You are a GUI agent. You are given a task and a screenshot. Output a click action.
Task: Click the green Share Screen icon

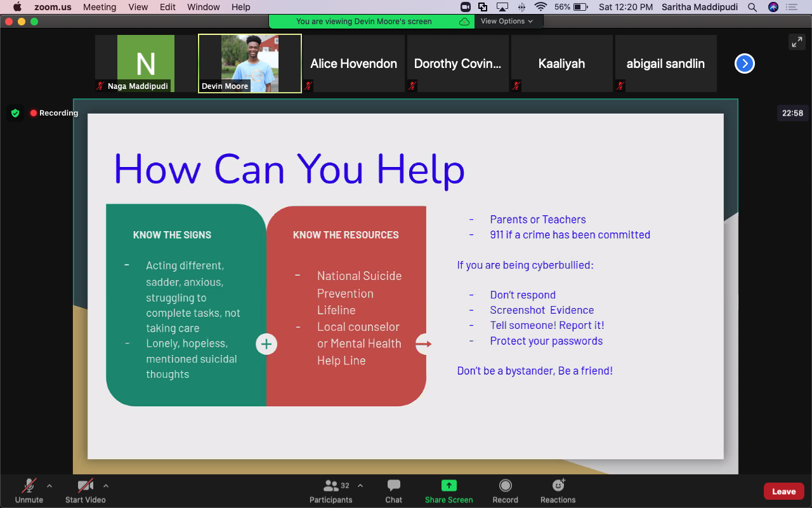(x=449, y=486)
